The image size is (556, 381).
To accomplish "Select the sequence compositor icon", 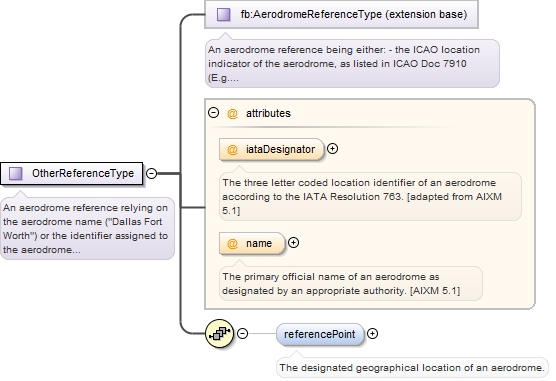I will 219,333.
